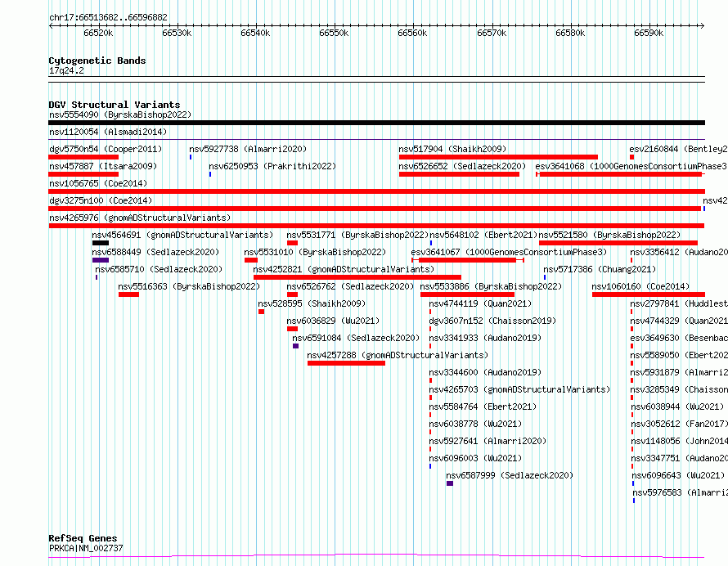Select nsv6587999 (Sedlazeck2020) label
Viewport: 728px width, 566px height.
pos(510,475)
